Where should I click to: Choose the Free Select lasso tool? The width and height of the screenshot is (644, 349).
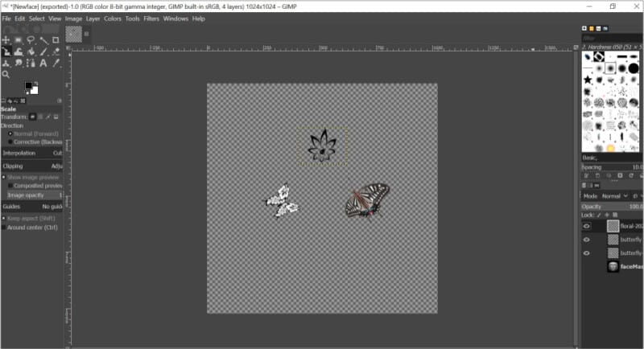point(30,39)
